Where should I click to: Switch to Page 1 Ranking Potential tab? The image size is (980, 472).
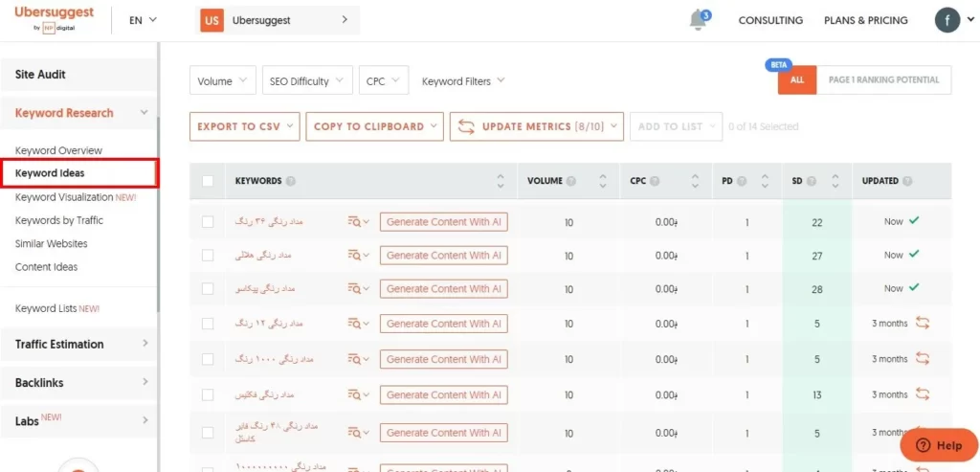883,80
